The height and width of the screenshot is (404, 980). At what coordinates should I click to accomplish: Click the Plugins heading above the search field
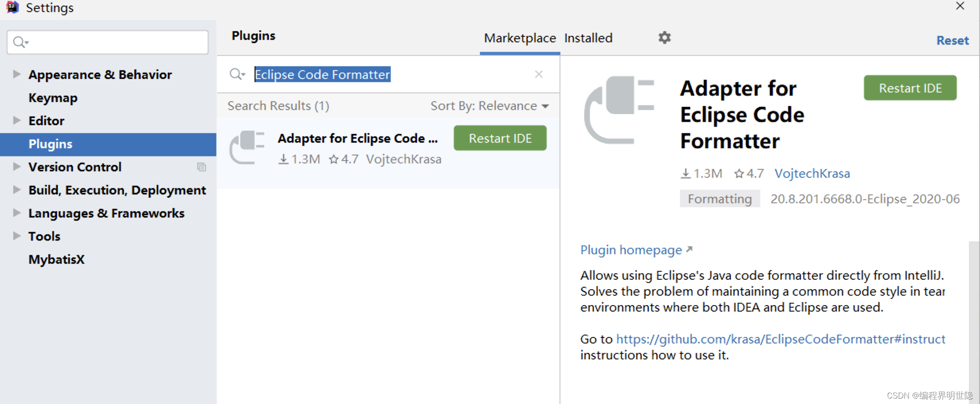(x=253, y=36)
